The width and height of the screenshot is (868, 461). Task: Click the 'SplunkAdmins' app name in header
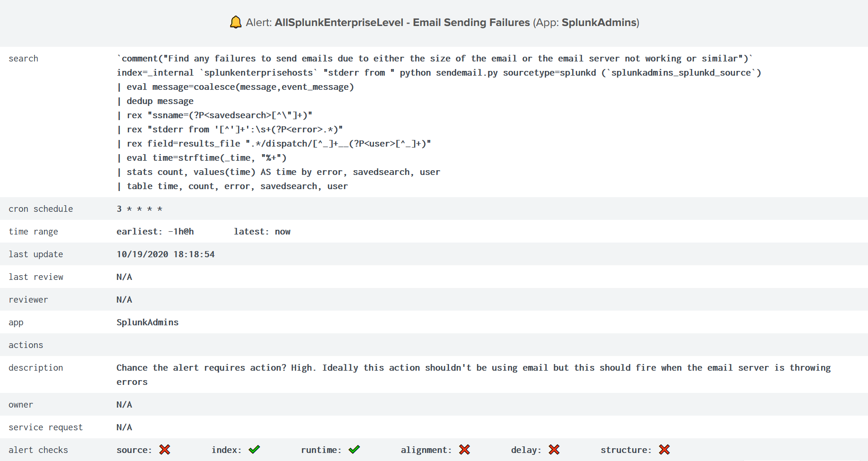pos(599,22)
